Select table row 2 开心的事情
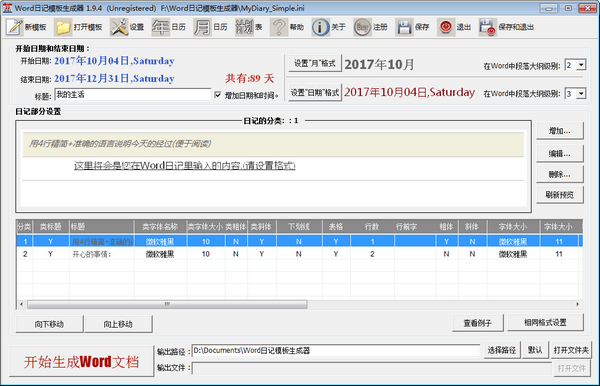Viewport: 600px width, 386px height. pos(299,254)
